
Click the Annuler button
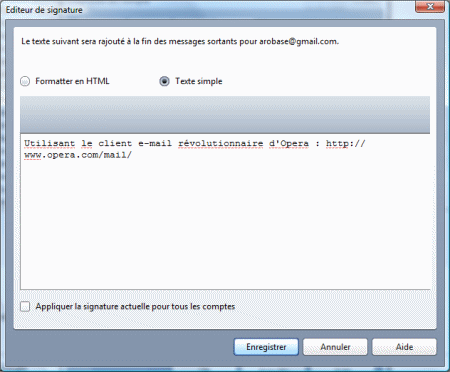tap(335, 347)
